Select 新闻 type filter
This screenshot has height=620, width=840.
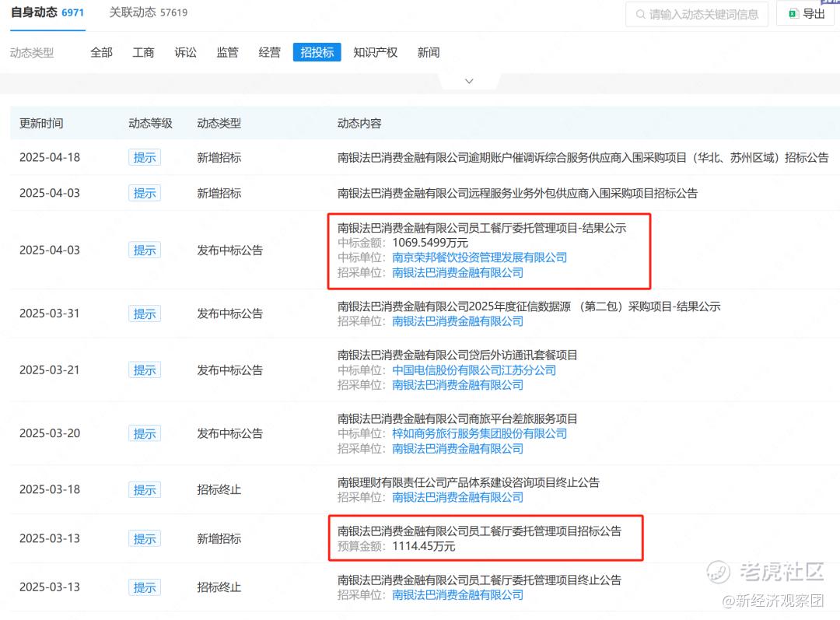coord(429,53)
